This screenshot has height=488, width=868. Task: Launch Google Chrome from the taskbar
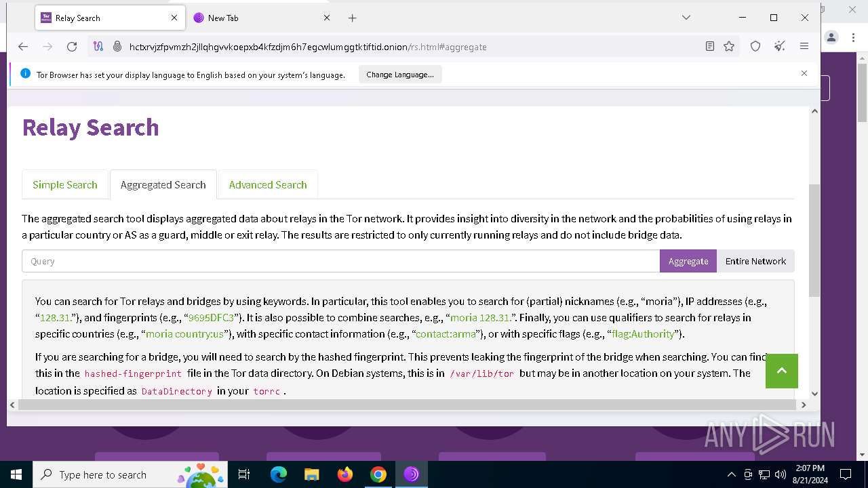tap(378, 474)
